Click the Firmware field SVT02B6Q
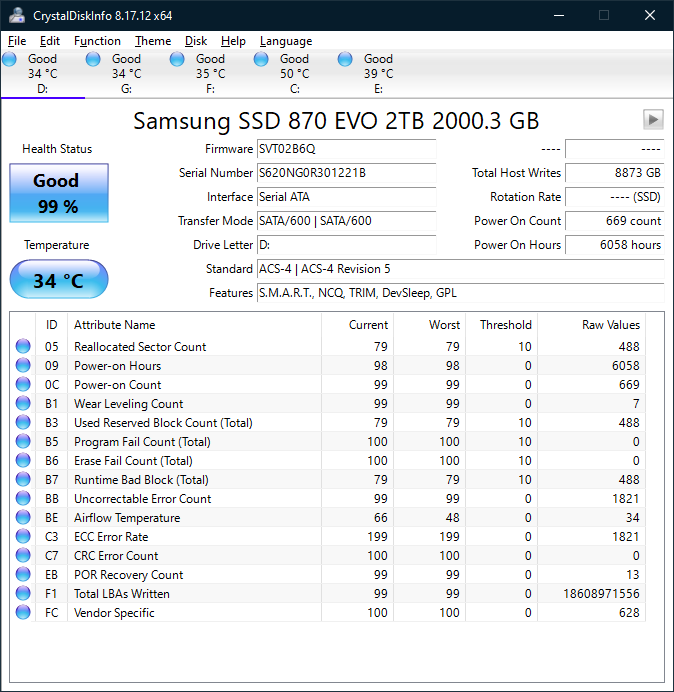The image size is (674, 692). click(346, 149)
